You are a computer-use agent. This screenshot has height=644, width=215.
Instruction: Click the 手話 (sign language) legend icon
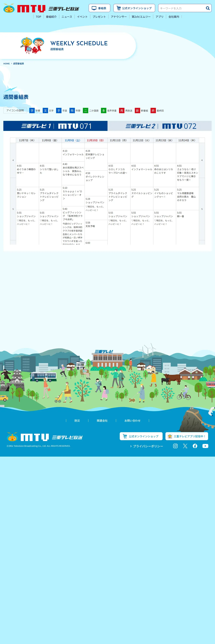[59, 111]
